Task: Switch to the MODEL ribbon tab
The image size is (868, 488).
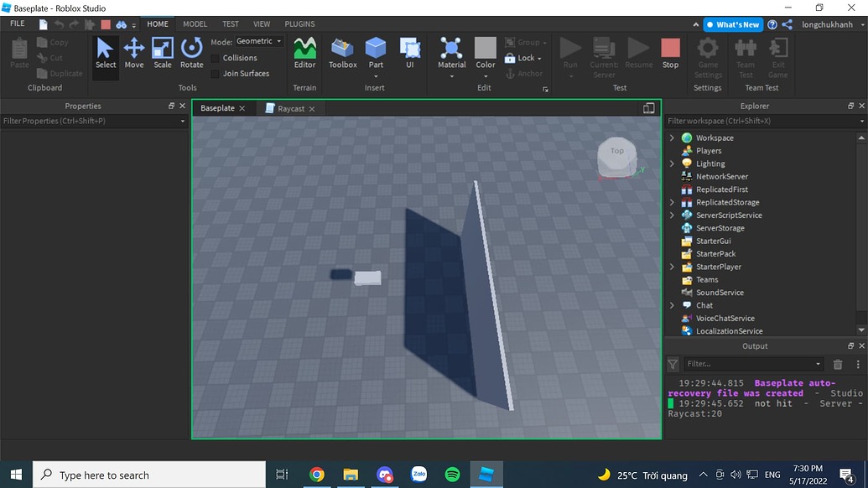Action: 195,23
